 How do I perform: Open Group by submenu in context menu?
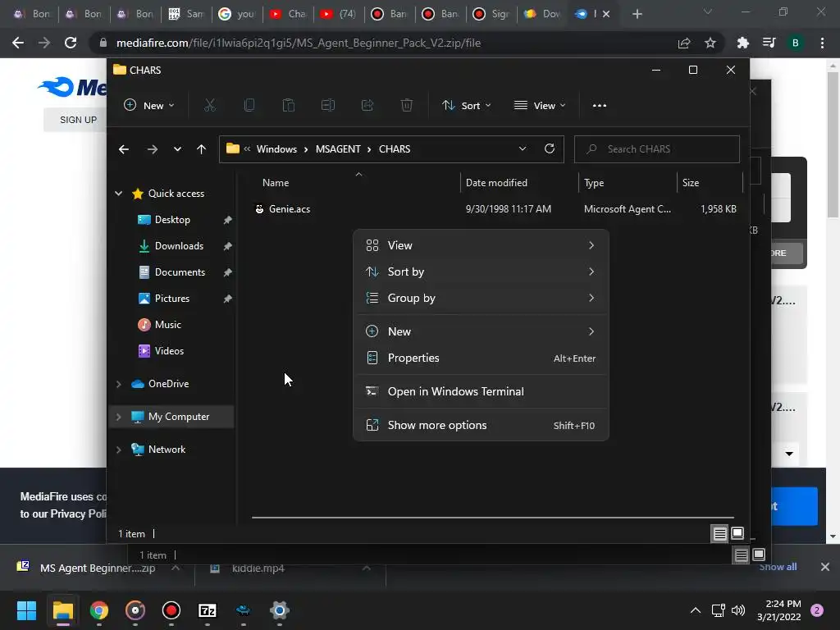[481, 298]
